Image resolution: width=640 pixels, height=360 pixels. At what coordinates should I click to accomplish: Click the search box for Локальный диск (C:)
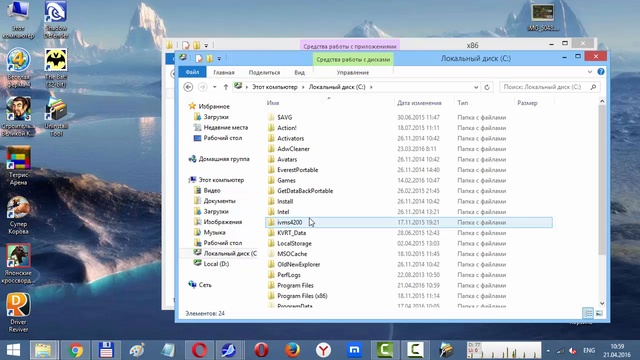tap(550, 87)
